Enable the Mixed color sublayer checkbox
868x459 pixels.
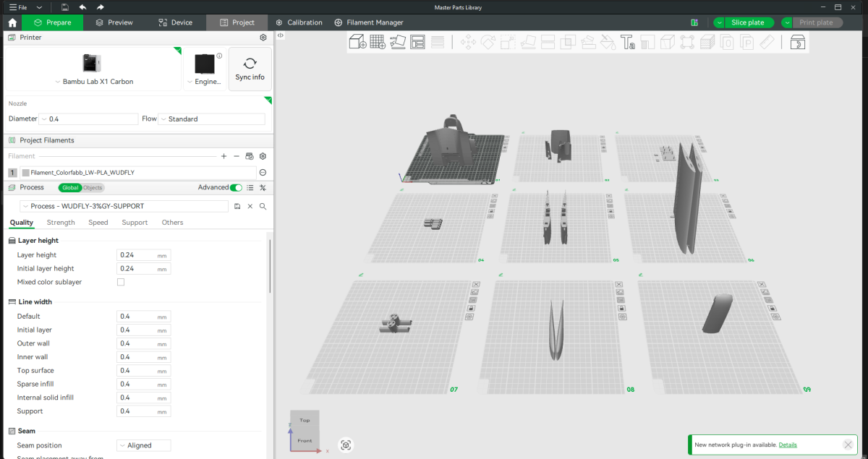click(x=121, y=282)
